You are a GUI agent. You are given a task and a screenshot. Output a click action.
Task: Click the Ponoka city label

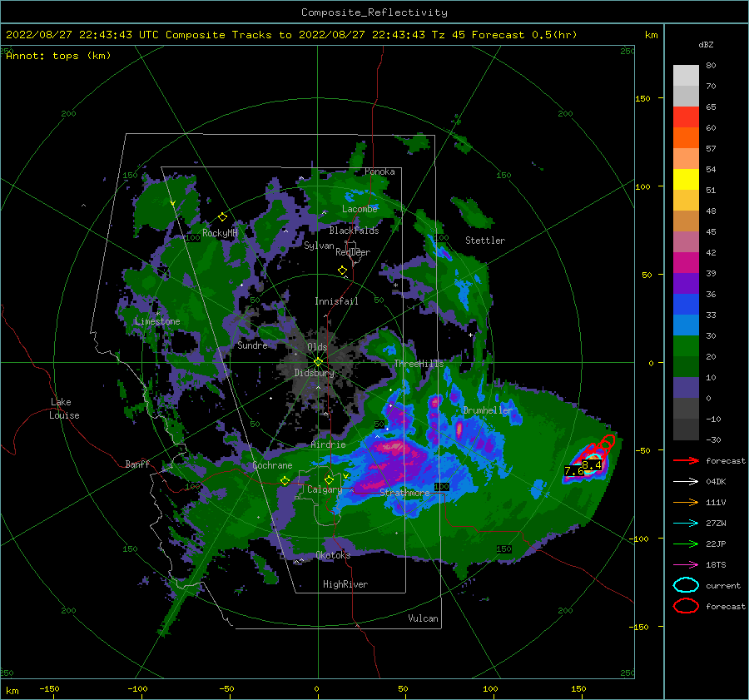point(379,171)
